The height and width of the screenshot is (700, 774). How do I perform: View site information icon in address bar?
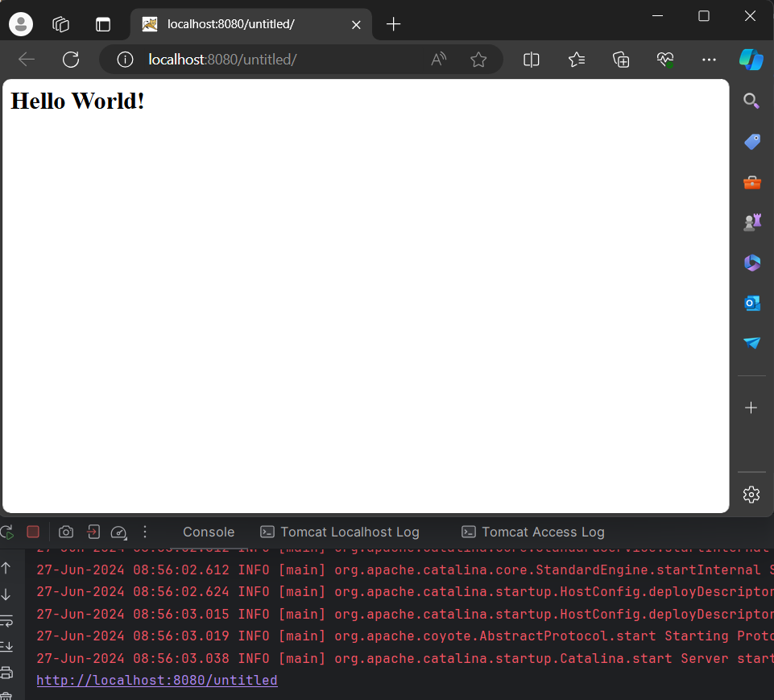click(125, 60)
